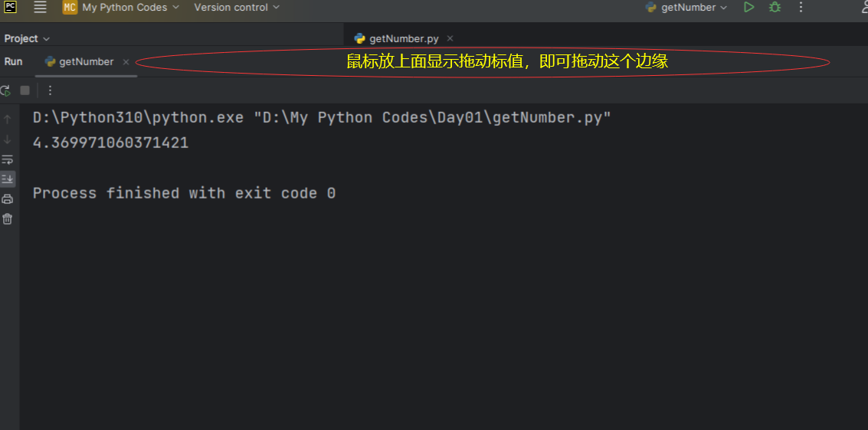Image resolution: width=868 pixels, height=430 pixels.
Task: Expand the getNumber run configuration selector
Action: [686, 8]
